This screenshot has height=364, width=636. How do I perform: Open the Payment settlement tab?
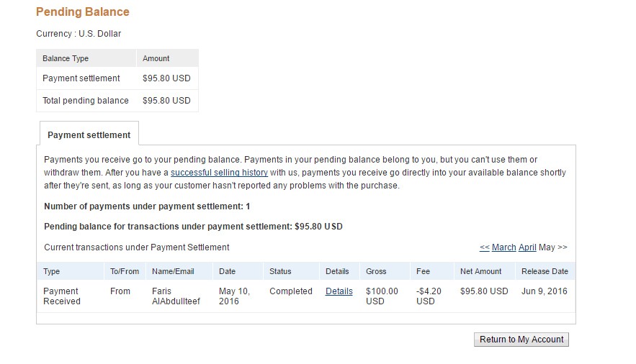[x=89, y=135]
